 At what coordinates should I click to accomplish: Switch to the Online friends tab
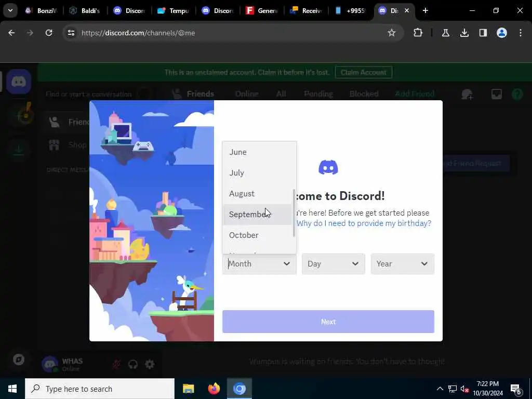[x=247, y=94]
